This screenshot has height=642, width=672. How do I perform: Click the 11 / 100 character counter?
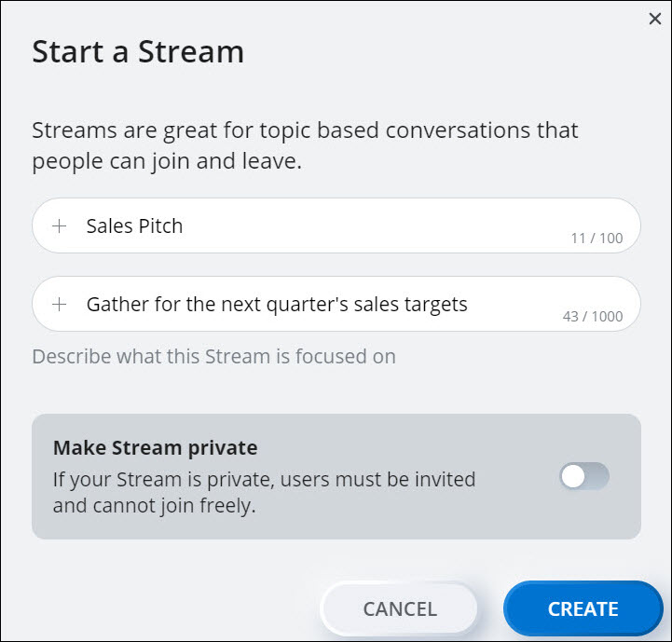[x=597, y=239]
